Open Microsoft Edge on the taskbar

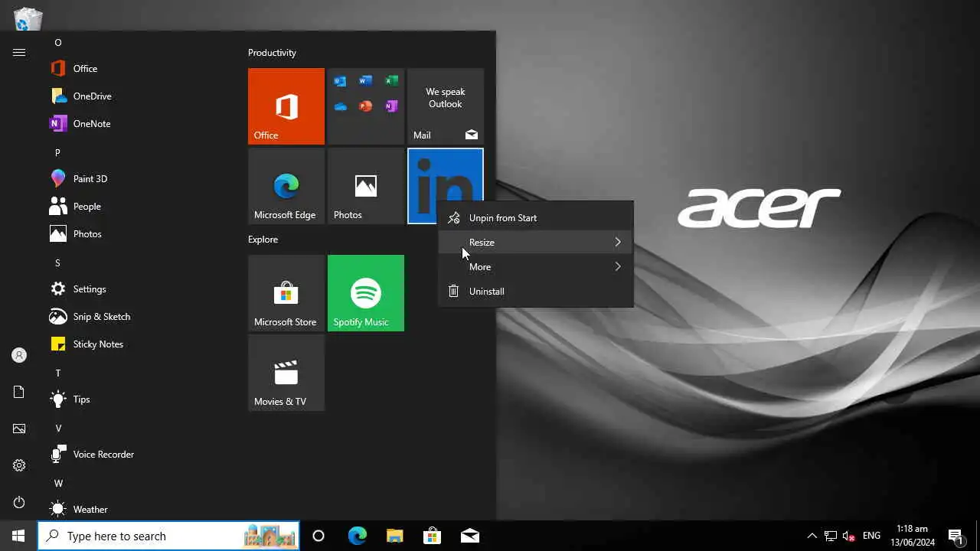pyautogui.click(x=358, y=536)
